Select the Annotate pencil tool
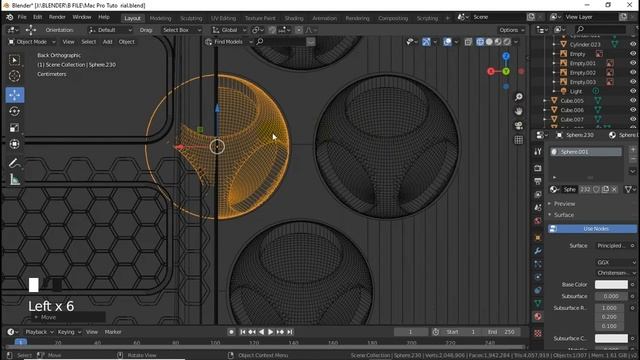Screen dimensions: 640x360 coord(15,163)
